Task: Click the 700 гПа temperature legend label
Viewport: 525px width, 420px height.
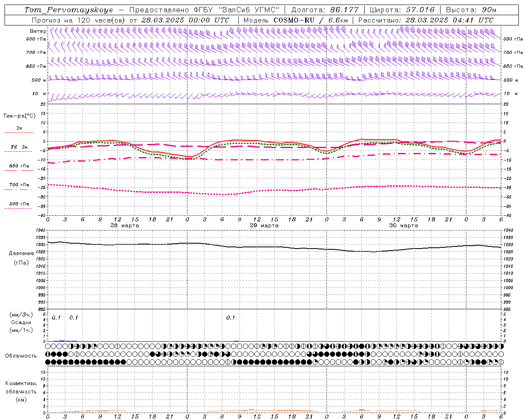Action: (x=19, y=185)
